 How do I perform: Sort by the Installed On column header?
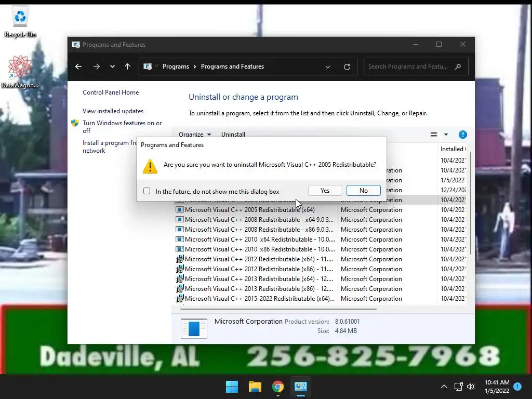coord(453,149)
